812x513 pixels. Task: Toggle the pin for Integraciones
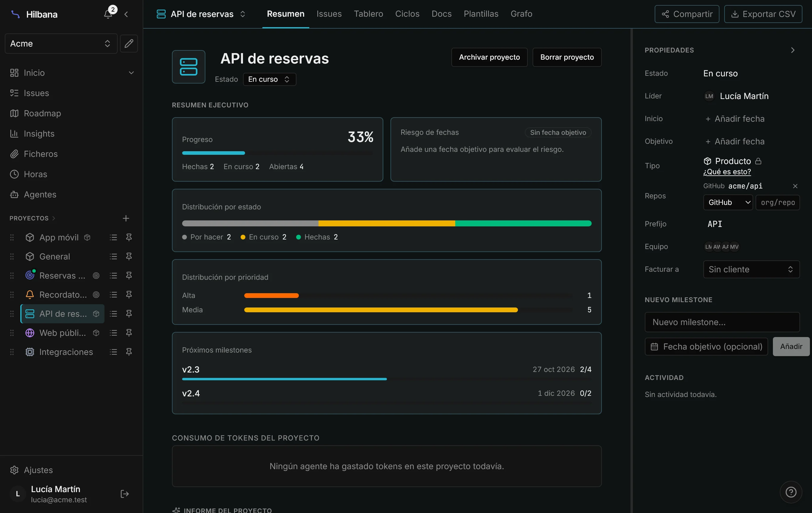[129, 352]
